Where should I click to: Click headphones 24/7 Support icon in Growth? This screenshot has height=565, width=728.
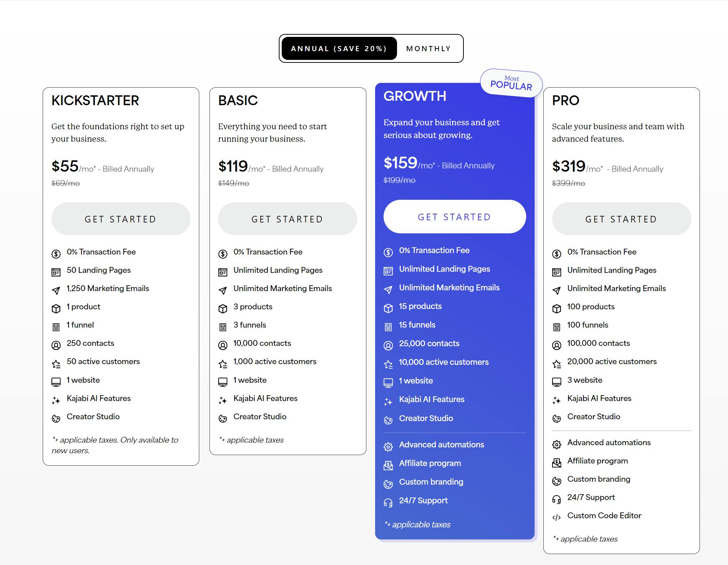click(388, 503)
